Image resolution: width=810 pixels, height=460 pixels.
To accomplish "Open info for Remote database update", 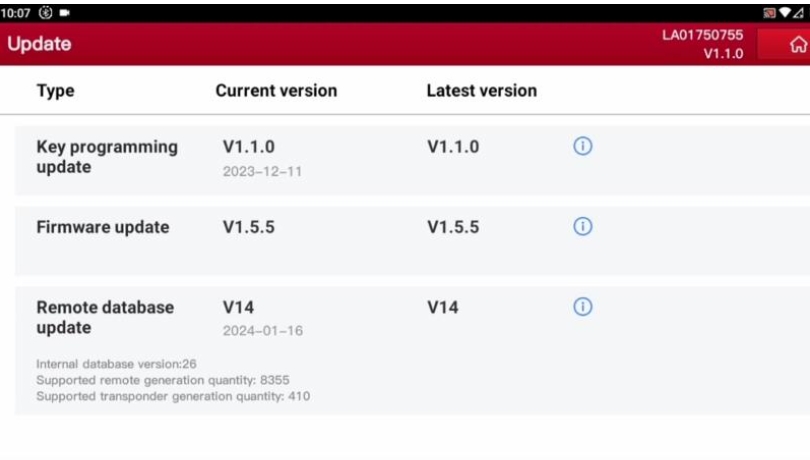I will 583,306.
